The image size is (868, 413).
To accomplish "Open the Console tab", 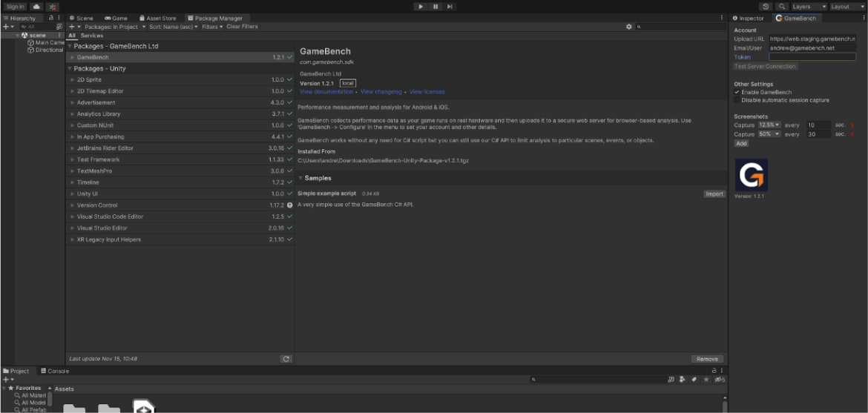I will [x=55, y=371].
